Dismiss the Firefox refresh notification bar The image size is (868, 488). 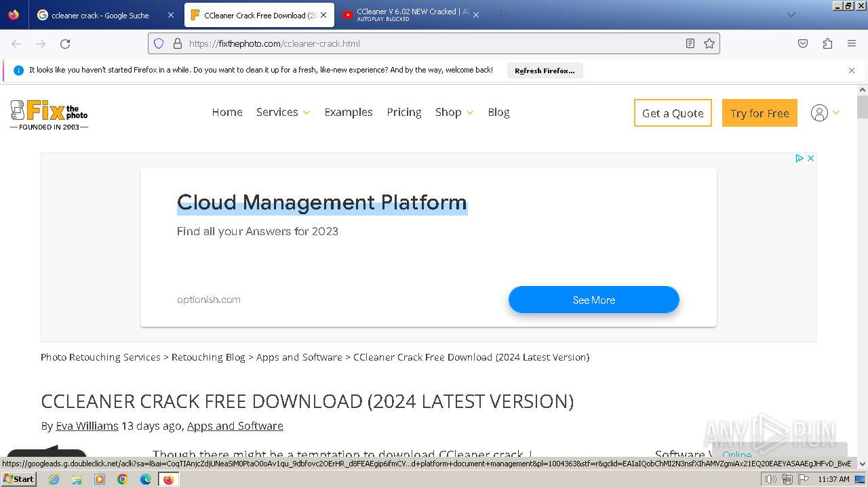click(852, 70)
